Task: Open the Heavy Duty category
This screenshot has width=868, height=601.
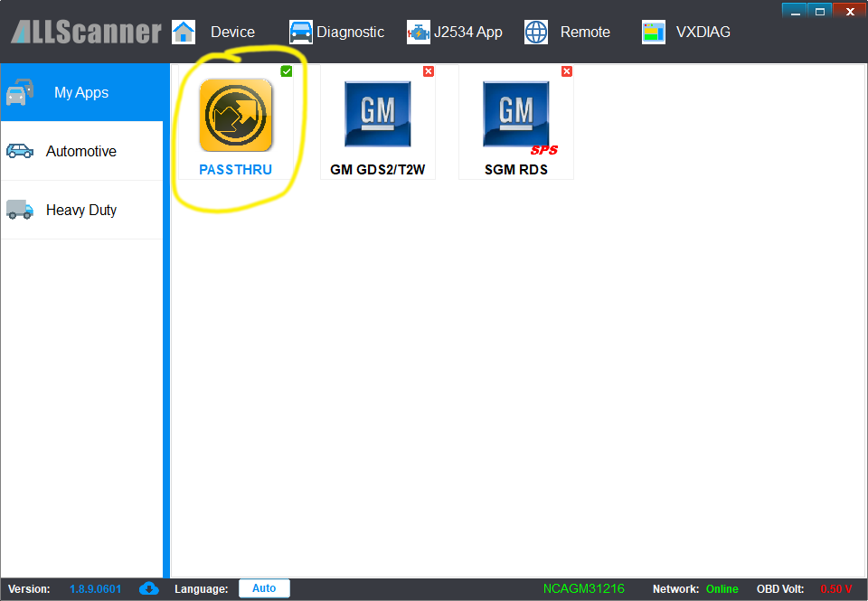Action: pos(81,210)
